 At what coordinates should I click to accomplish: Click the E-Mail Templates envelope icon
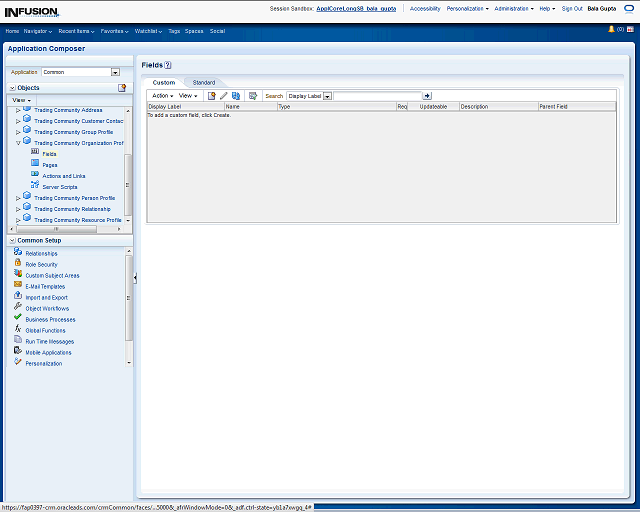click(x=18, y=286)
